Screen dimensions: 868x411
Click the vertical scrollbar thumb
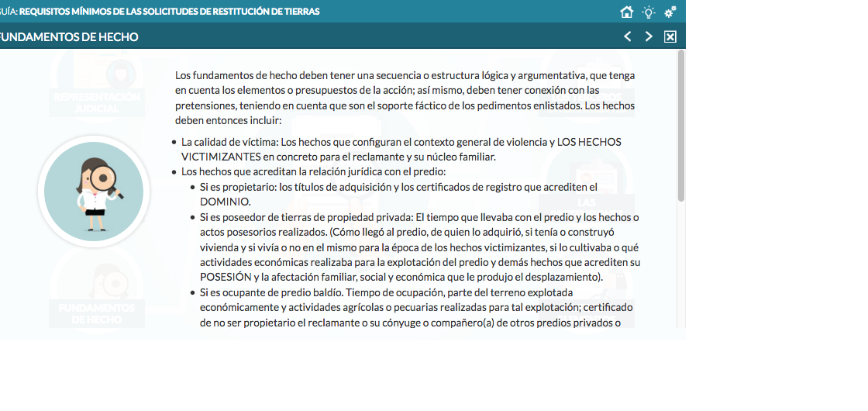(680, 124)
